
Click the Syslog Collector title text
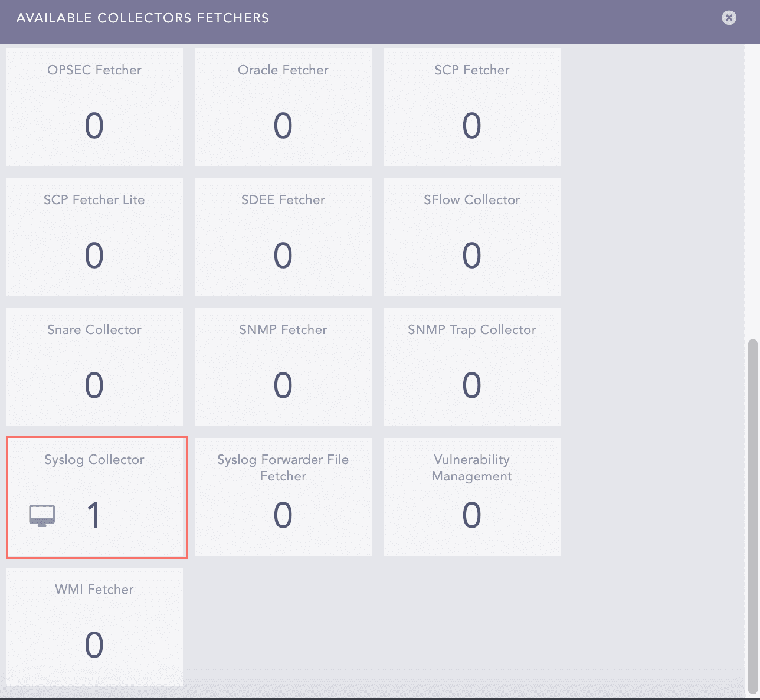[x=94, y=460]
